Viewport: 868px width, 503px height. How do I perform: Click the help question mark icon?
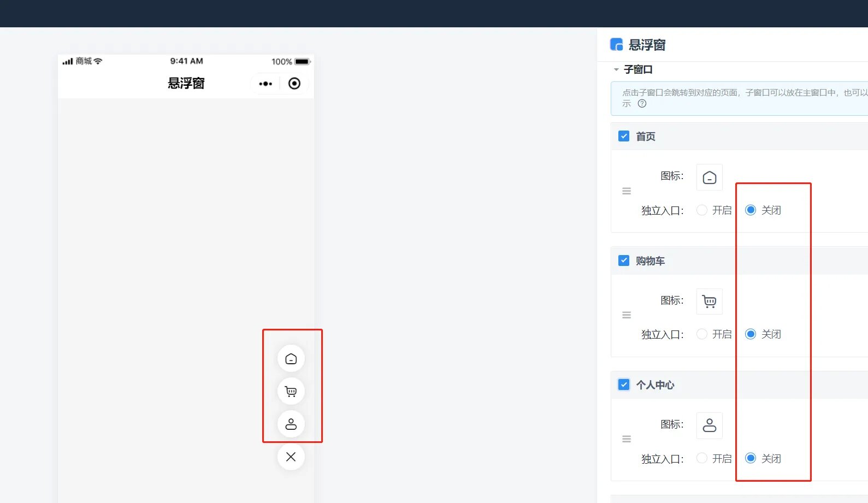(642, 104)
